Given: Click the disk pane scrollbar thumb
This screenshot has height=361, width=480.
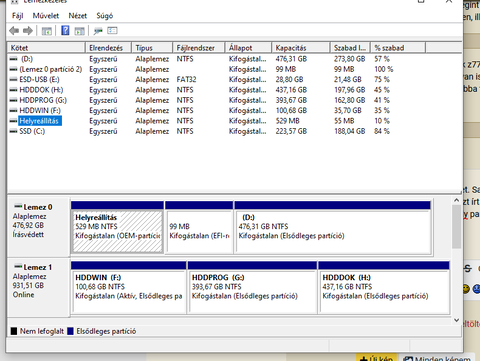Looking at the screenshot, I should [x=456, y=227].
